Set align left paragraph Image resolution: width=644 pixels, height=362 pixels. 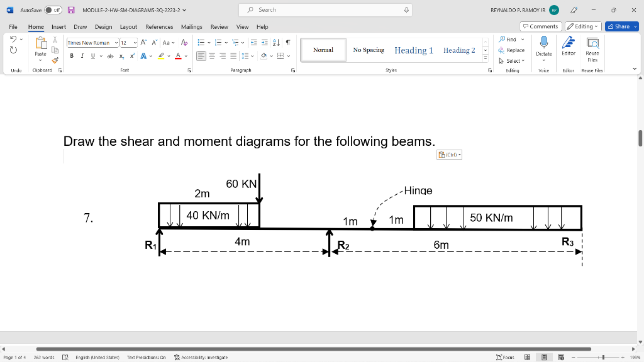tap(201, 56)
